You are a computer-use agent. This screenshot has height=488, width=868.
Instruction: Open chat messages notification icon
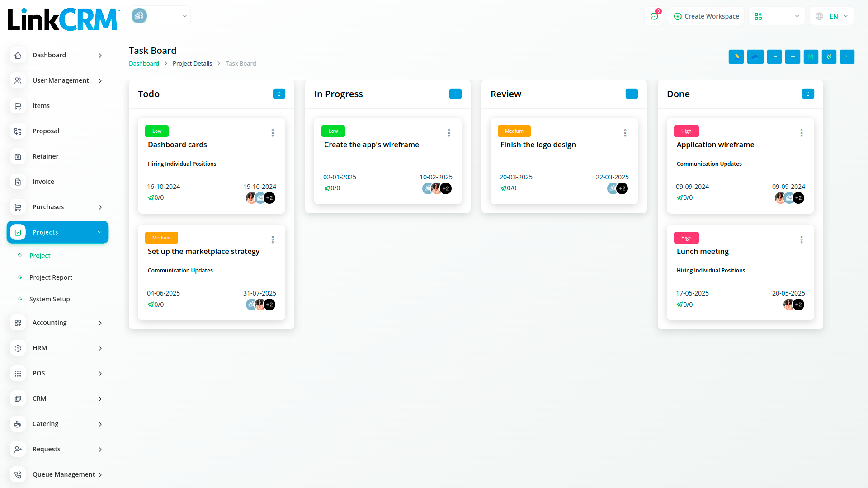pos(654,16)
